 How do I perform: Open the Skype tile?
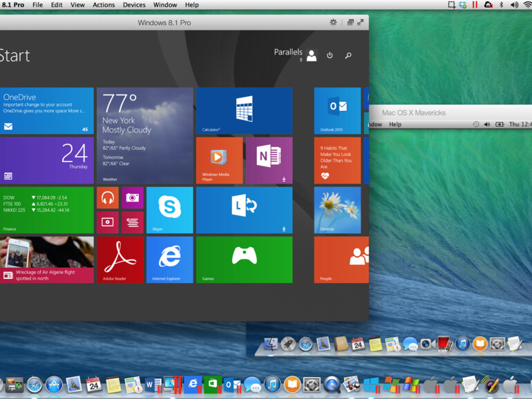click(169, 210)
